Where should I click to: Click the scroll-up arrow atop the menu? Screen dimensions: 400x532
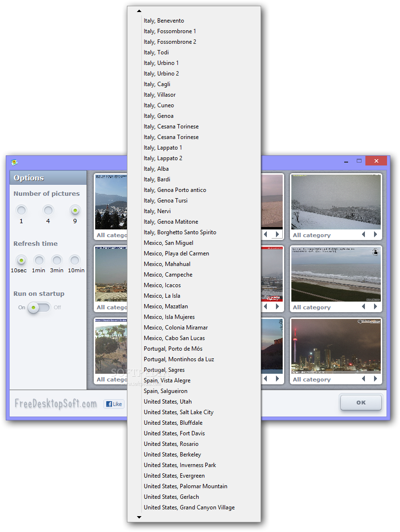click(139, 11)
